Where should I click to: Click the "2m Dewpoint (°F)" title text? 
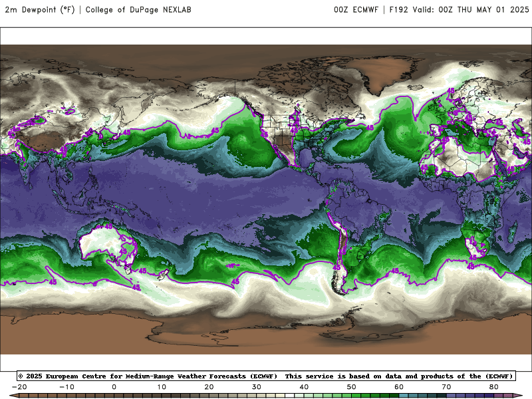40,10
